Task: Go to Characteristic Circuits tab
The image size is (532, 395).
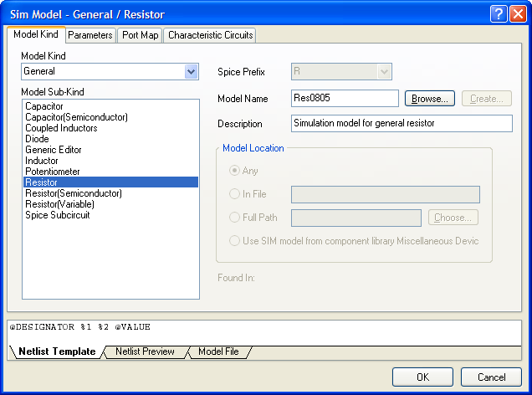Action: pos(209,35)
